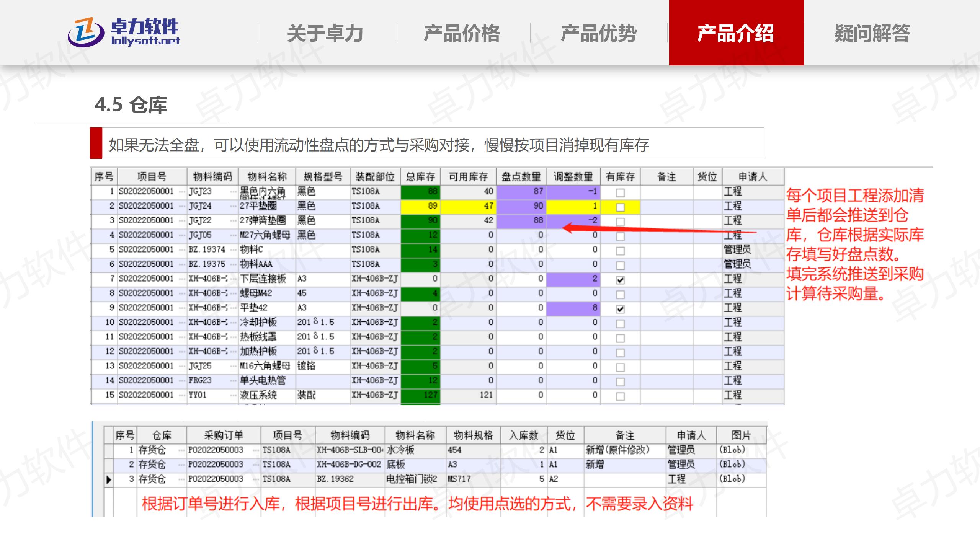Toggle 有库存 checkbox for JGJ24 row

pos(620,207)
